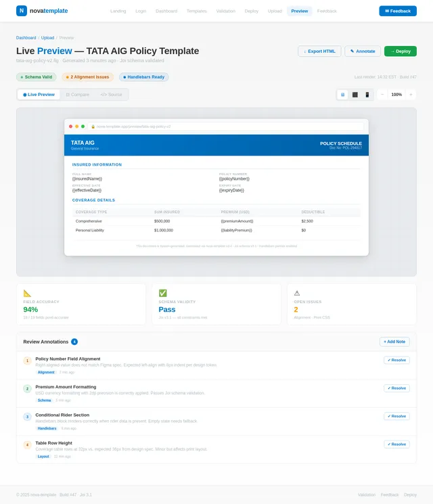433x504 pixels.
Task: Resolve Table Row Height annotation
Action: coord(396,444)
